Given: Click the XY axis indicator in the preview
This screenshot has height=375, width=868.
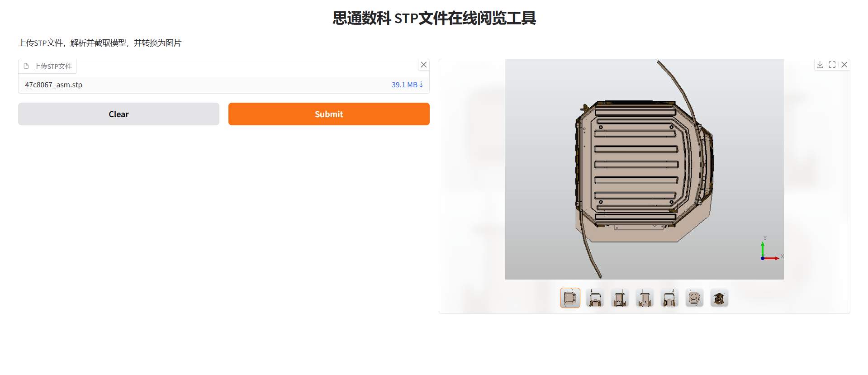Looking at the screenshot, I should coord(772,249).
